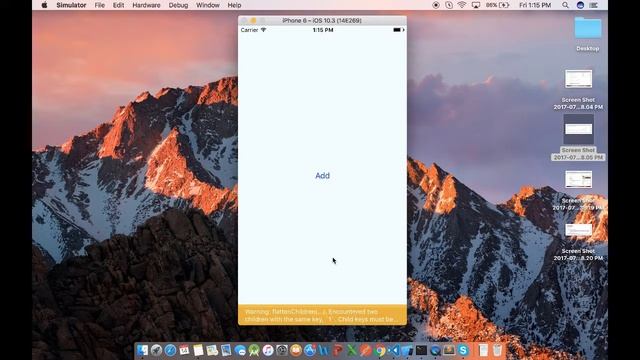The width and height of the screenshot is (640, 360).
Task: Click the Fri 1:15 PM clock
Action: 535,5
